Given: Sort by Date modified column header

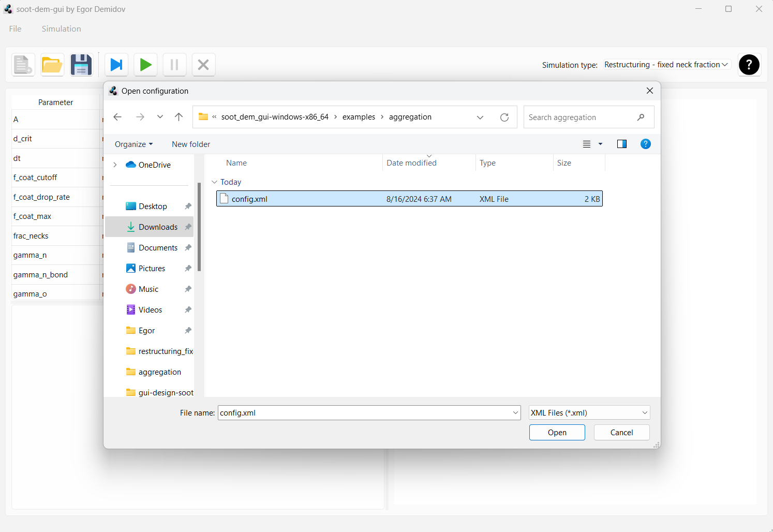Looking at the screenshot, I should point(429,163).
